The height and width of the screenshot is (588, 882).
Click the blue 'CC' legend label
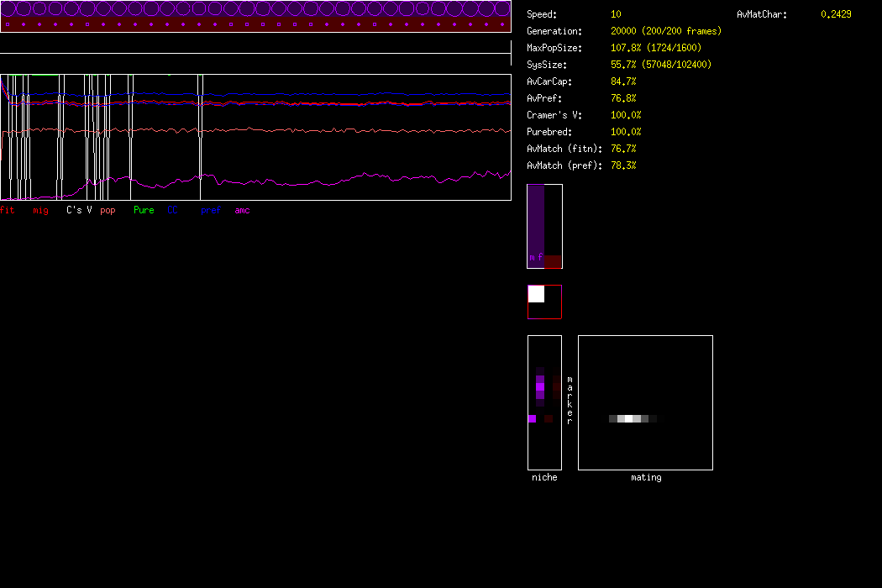[173, 210]
